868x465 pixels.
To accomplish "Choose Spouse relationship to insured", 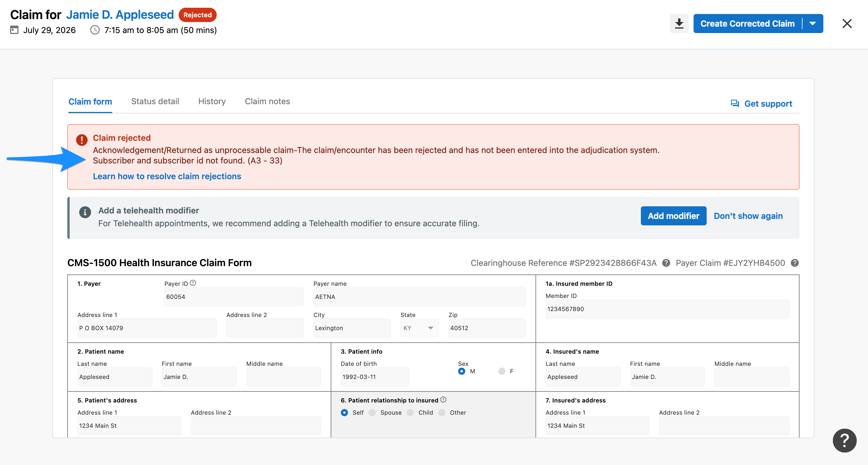I will [372, 412].
